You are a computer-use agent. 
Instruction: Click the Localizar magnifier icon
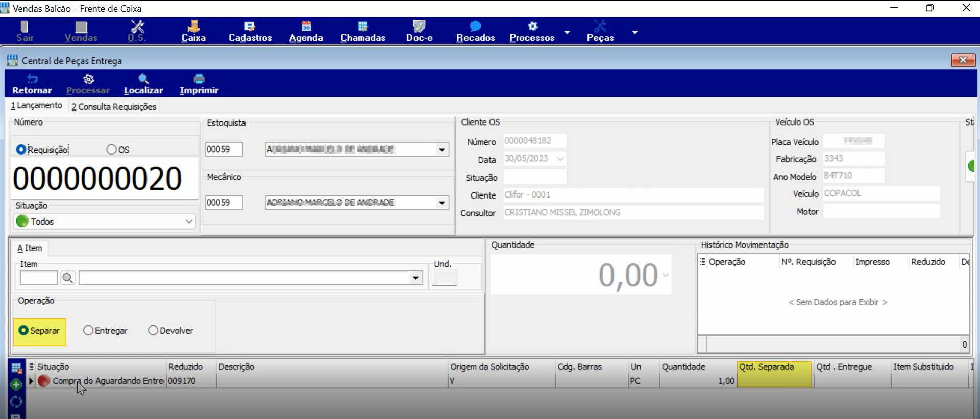(143, 79)
